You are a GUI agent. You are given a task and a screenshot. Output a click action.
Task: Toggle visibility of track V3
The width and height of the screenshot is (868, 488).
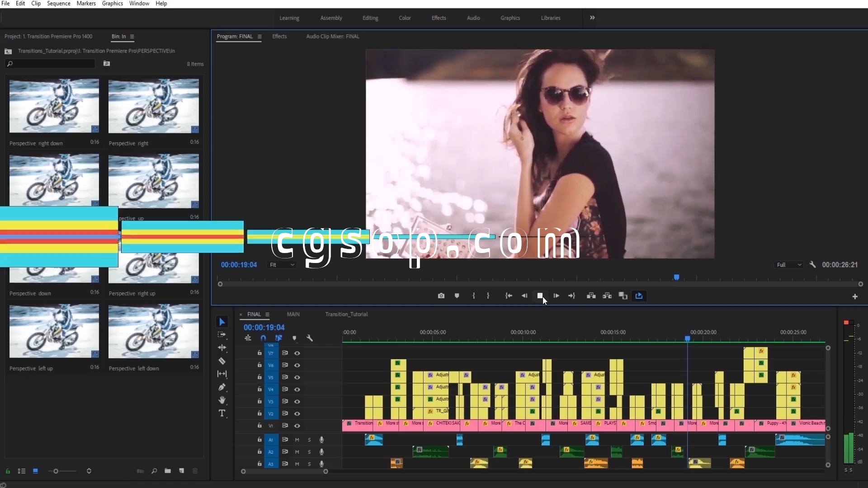[297, 401]
